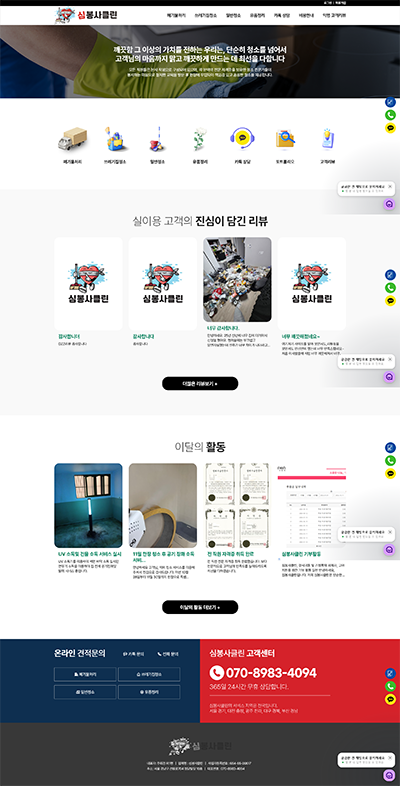The height and width of the screenshot is (786, 400).
Task: Click the magnifier folder portfolio icon
Action: pyautogui.click(x=285, y=139)
